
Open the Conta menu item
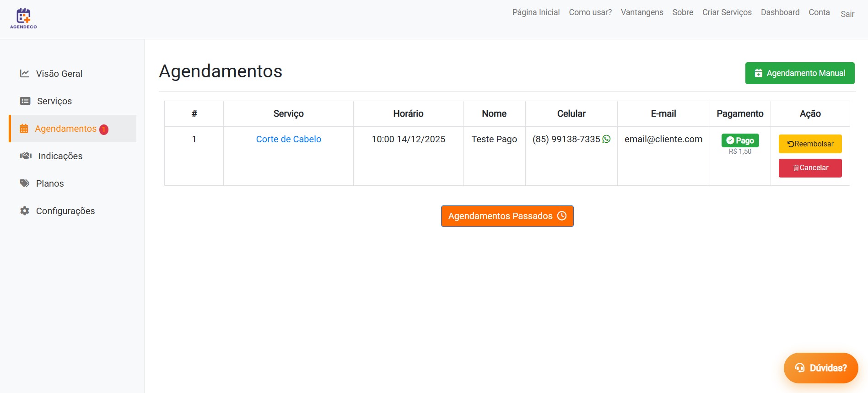[819, 12]
